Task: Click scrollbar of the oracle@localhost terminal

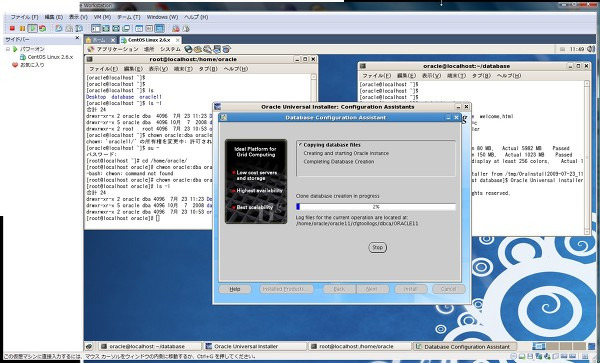Action: click(x=587, y=158)
